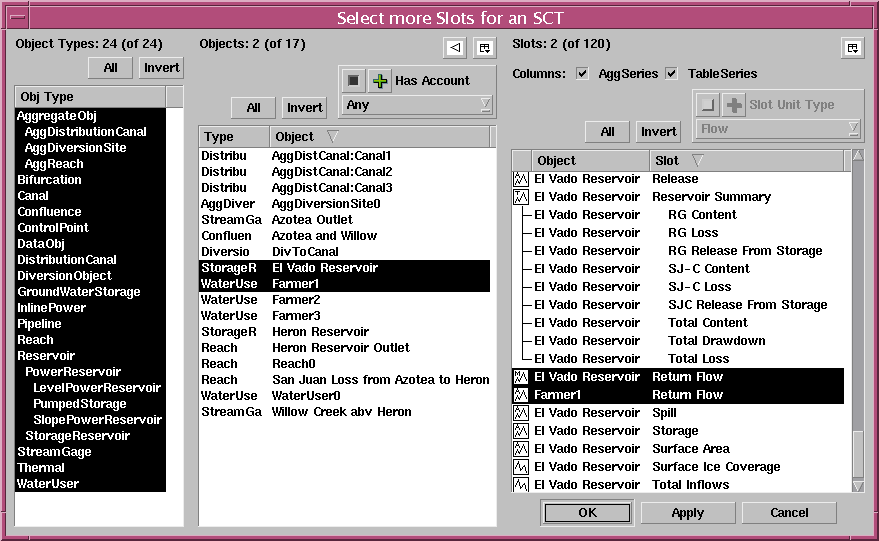879x541 pixels.
Task: Click the Objects panel layout icon
Action: tap(485, 48)
